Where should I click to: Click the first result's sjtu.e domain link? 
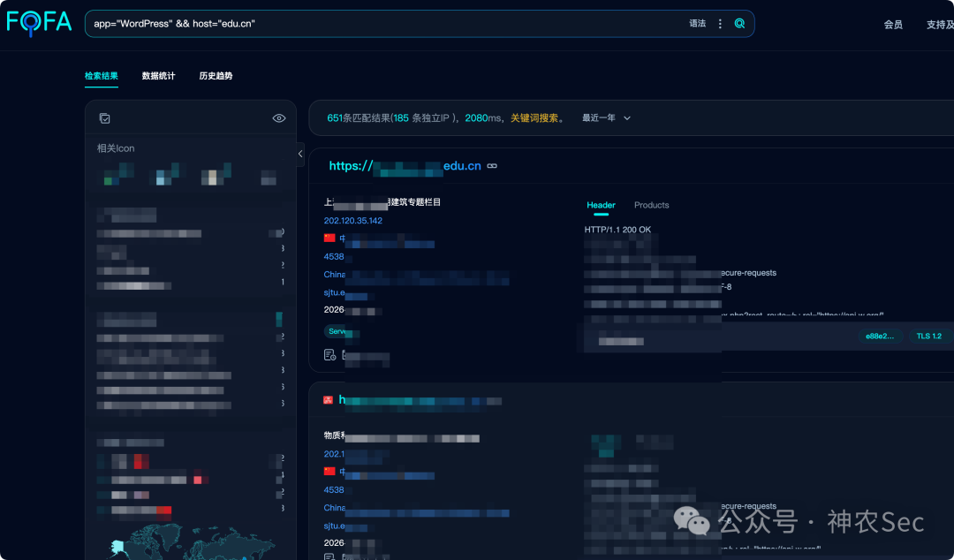[335, 292]
